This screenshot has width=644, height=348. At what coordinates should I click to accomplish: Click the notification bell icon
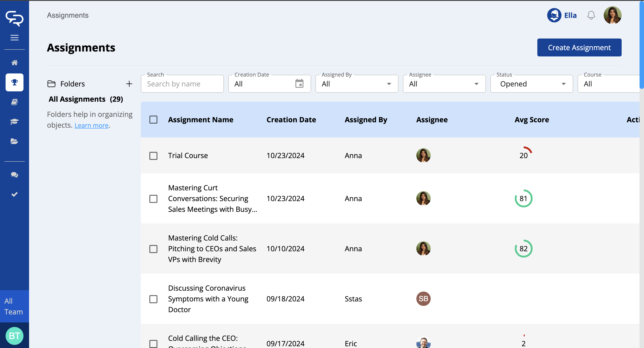coord(591,15)
